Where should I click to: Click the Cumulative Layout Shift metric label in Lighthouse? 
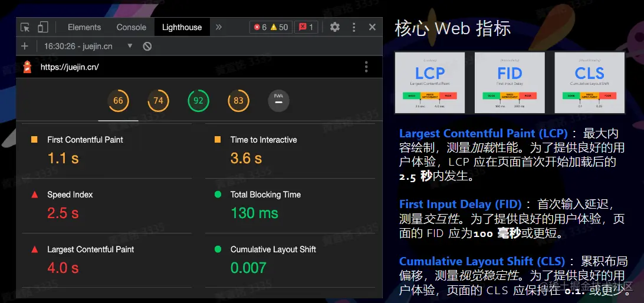click(273, 249)
